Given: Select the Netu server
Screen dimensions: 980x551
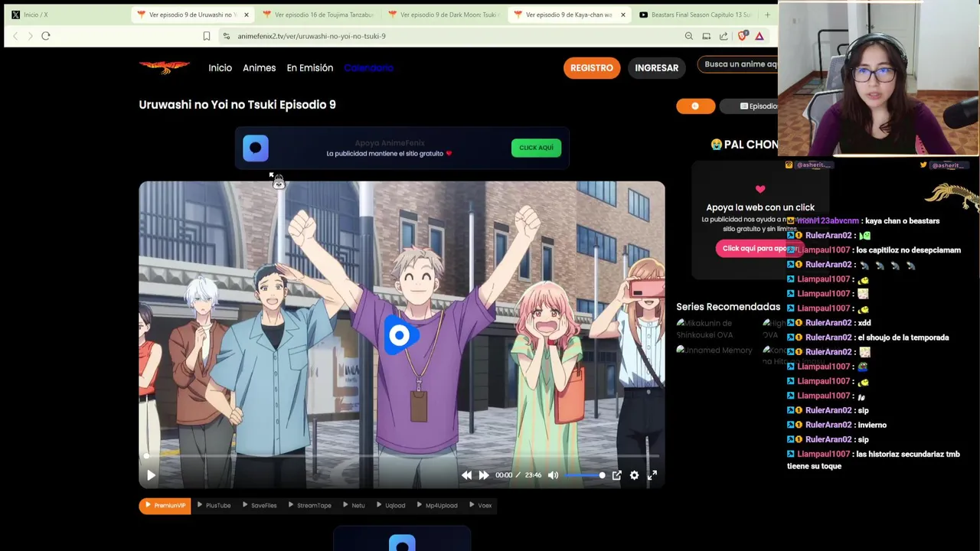Looking at the screenshot, I should (354, 506).
